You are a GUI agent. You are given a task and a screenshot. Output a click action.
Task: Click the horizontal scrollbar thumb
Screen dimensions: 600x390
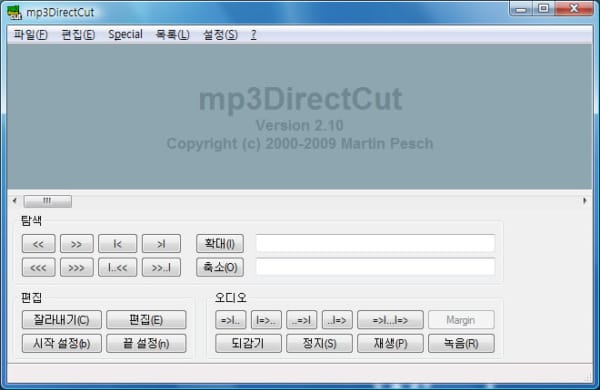(x=47, y=201)
